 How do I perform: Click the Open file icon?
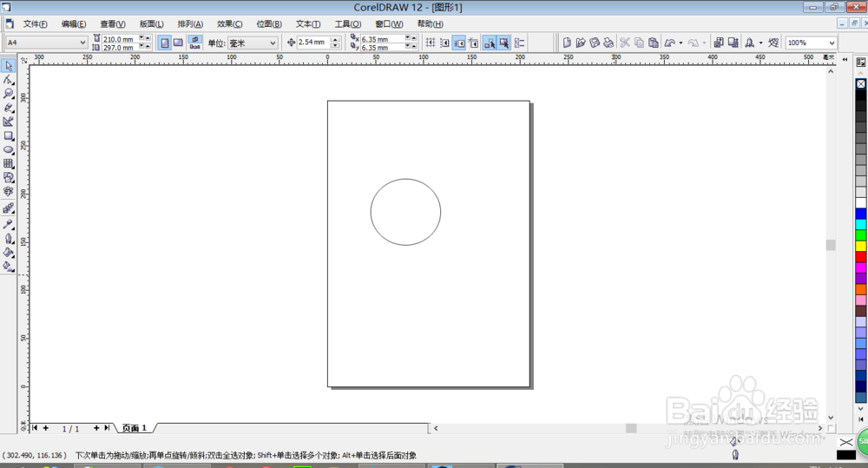[x=581, y=43]
